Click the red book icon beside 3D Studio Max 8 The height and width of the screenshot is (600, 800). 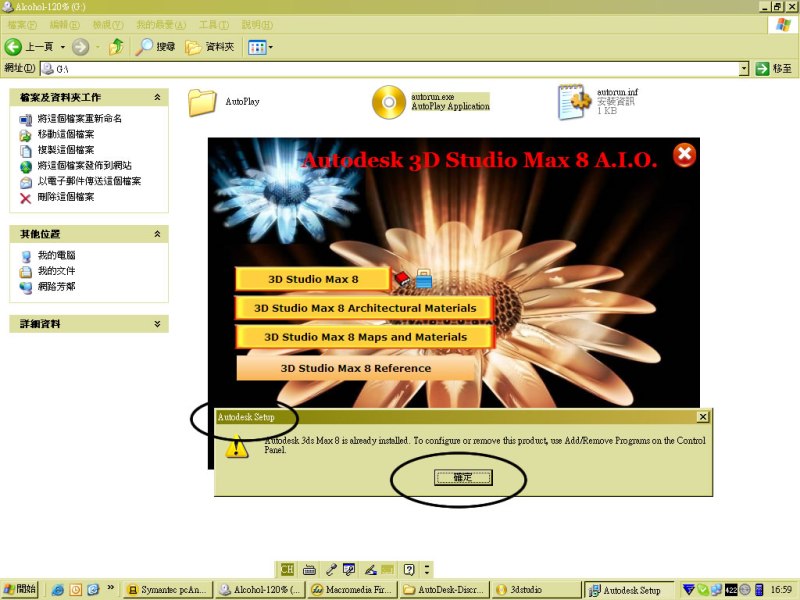[x=402, y=279]
